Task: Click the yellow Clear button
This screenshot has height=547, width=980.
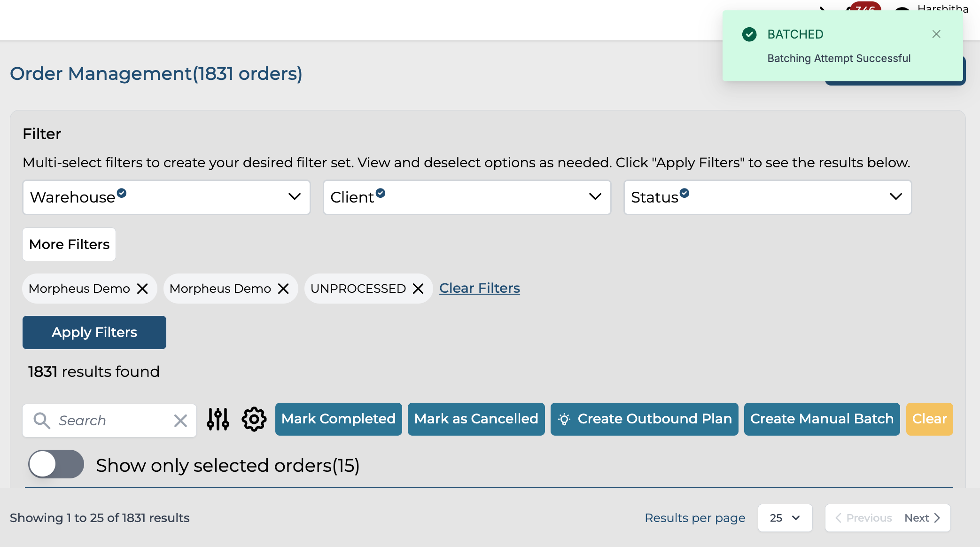Action: click(929, 419)
